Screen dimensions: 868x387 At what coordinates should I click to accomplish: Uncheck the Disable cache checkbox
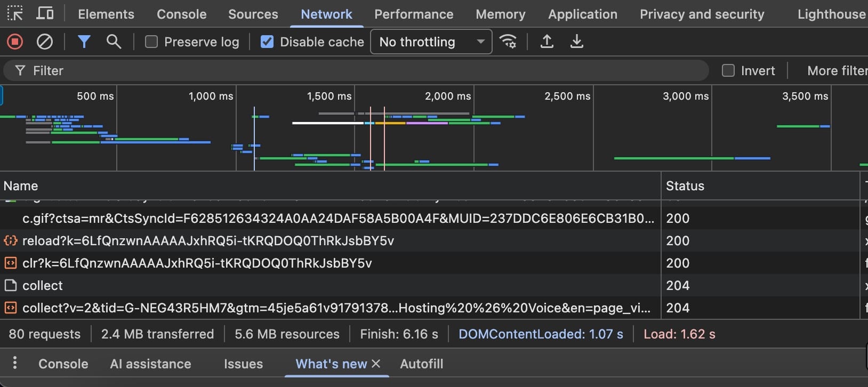click(x=267, y=42)
